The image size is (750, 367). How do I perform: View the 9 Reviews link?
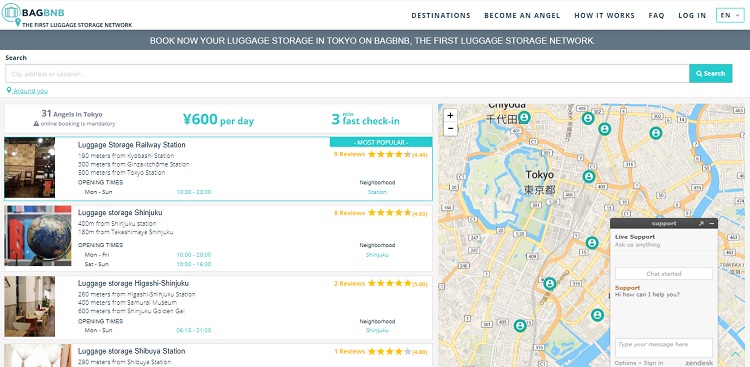tap(349, 154)
